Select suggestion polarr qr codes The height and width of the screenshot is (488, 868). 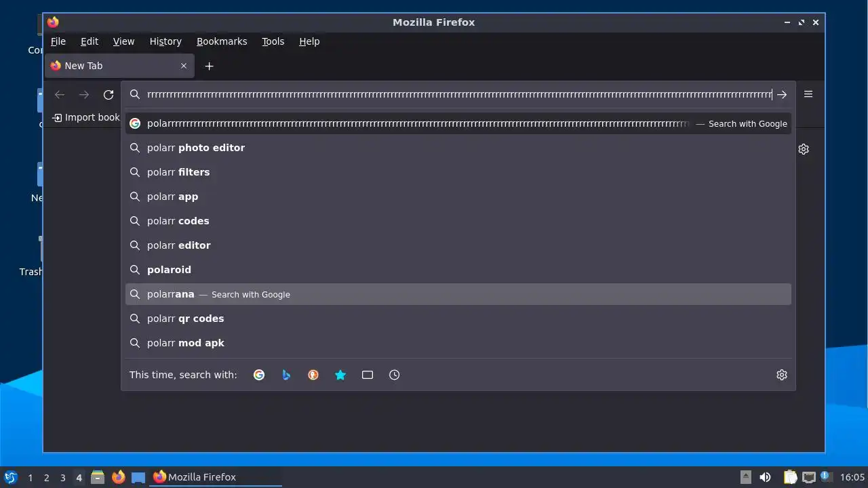tap(458, 319)
